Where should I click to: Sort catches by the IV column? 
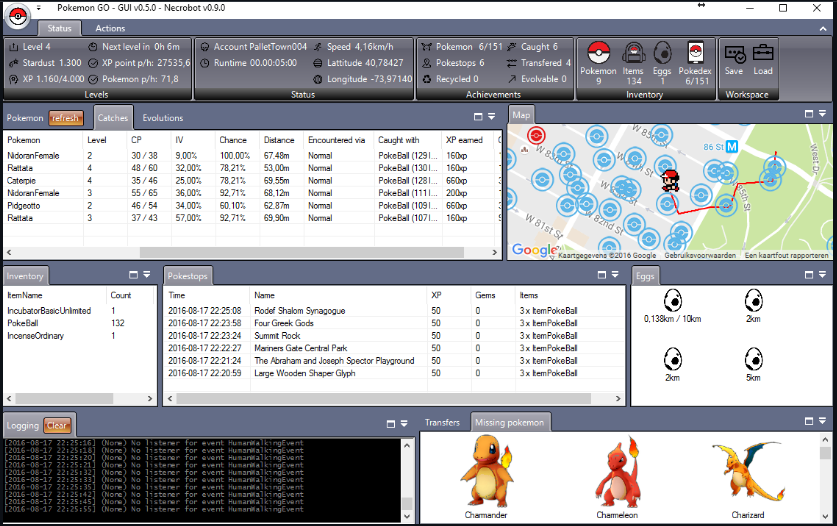click(x=193, y=140)
